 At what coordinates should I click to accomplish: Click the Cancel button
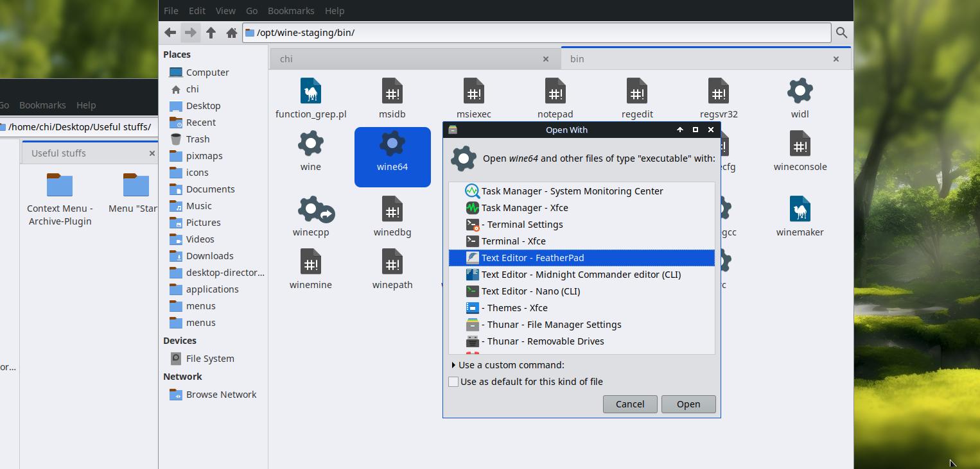click(630, 404)
